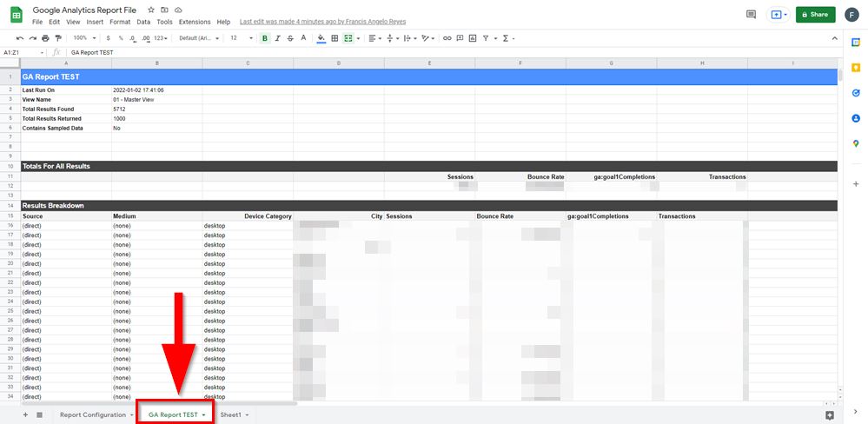Screen dimensions: 868x424
Task: Toggle Bold formatting
Action: 265,38
